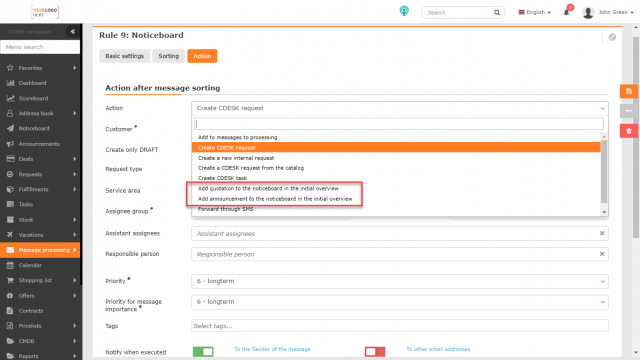Toggle notify To other email addresses switch
Screen dimensions: 640x360
tap(375, 351)
